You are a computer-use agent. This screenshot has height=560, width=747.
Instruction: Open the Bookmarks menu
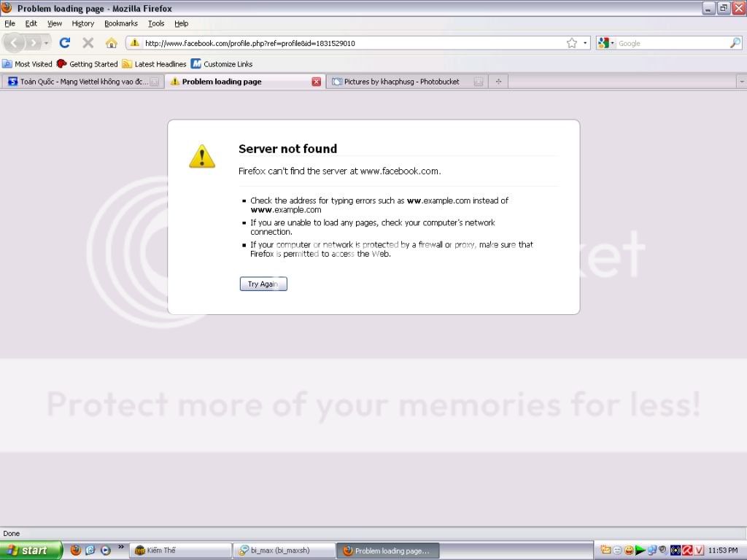[x=120, y=23]
